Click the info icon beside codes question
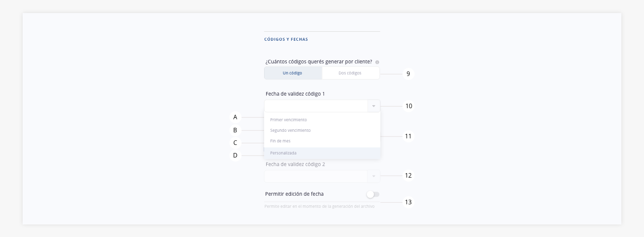 (377, 62)
